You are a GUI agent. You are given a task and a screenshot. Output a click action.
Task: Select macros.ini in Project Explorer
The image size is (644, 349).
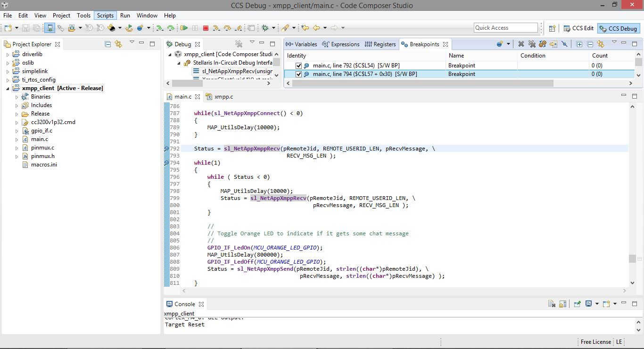44,165
